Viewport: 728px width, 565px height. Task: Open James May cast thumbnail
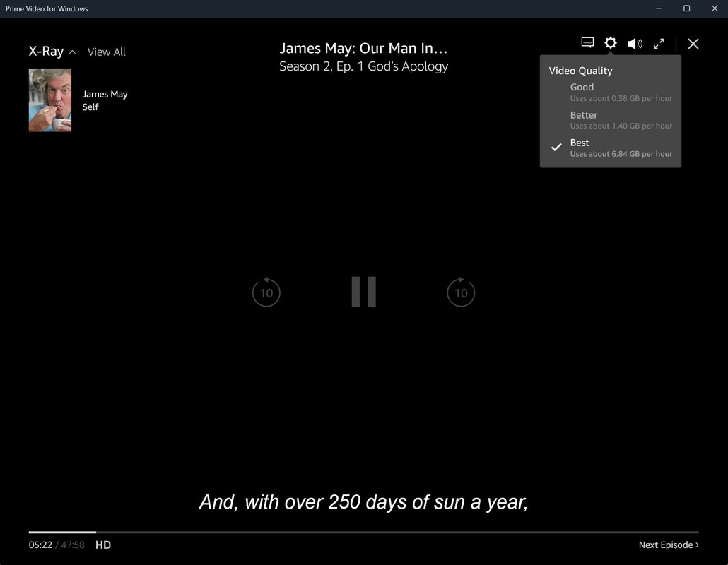click(50, 100)
